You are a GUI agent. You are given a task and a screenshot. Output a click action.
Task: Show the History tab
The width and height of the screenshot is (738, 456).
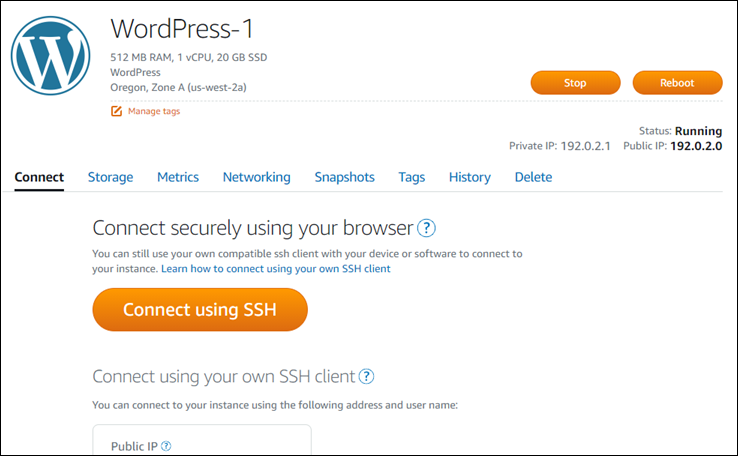(470, 177)
